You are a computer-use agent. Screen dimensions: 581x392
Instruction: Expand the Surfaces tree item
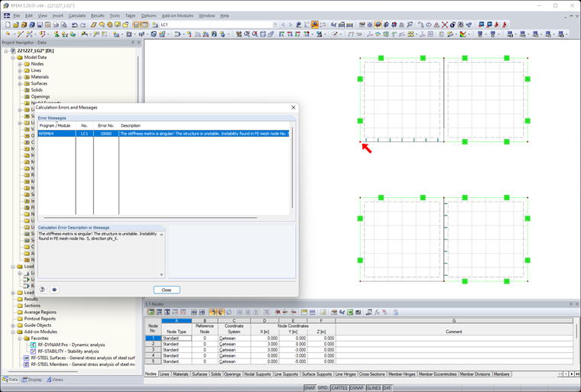[20, 84]
